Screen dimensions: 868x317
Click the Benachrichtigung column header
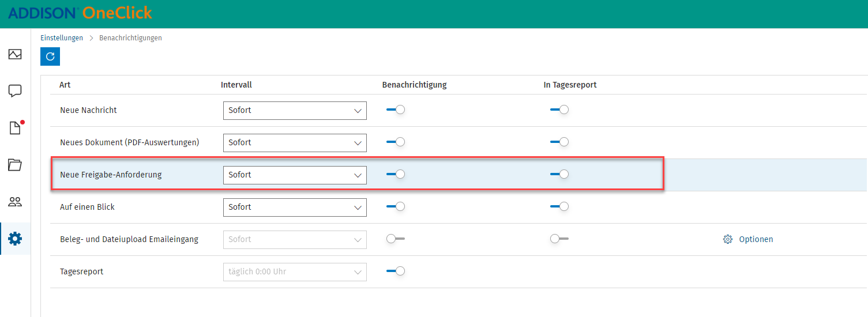click(x=415, y=85)
